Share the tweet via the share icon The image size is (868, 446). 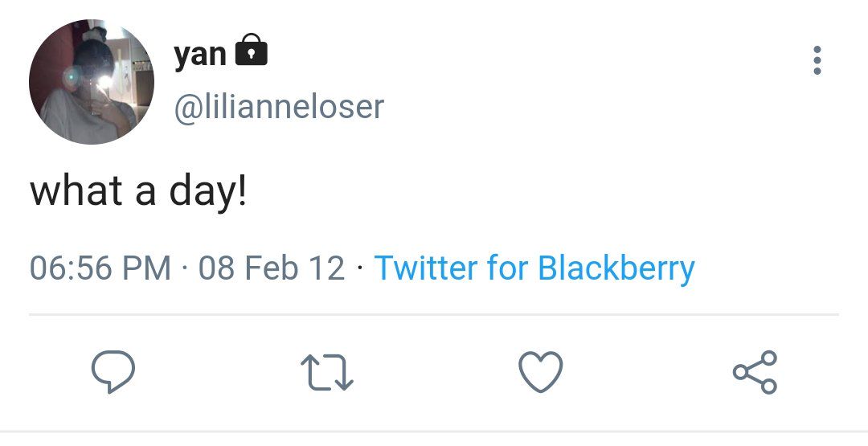[x=755, y=372]
